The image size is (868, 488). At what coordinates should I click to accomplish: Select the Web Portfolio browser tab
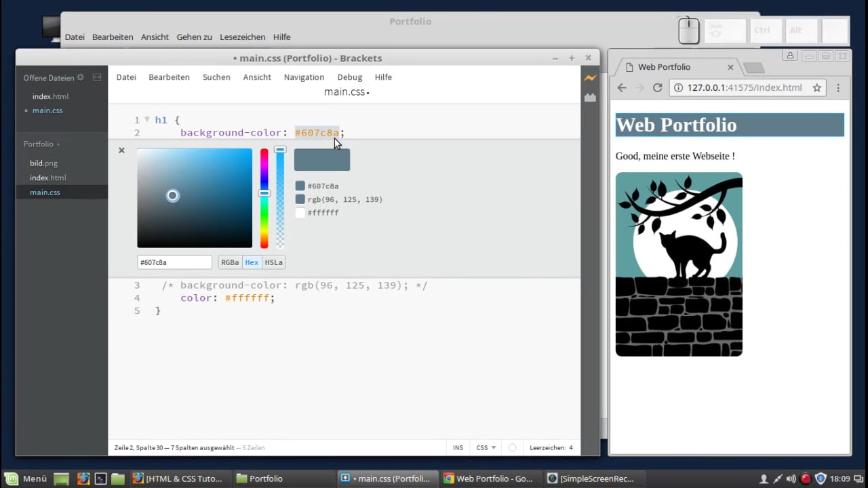point(677,67)
